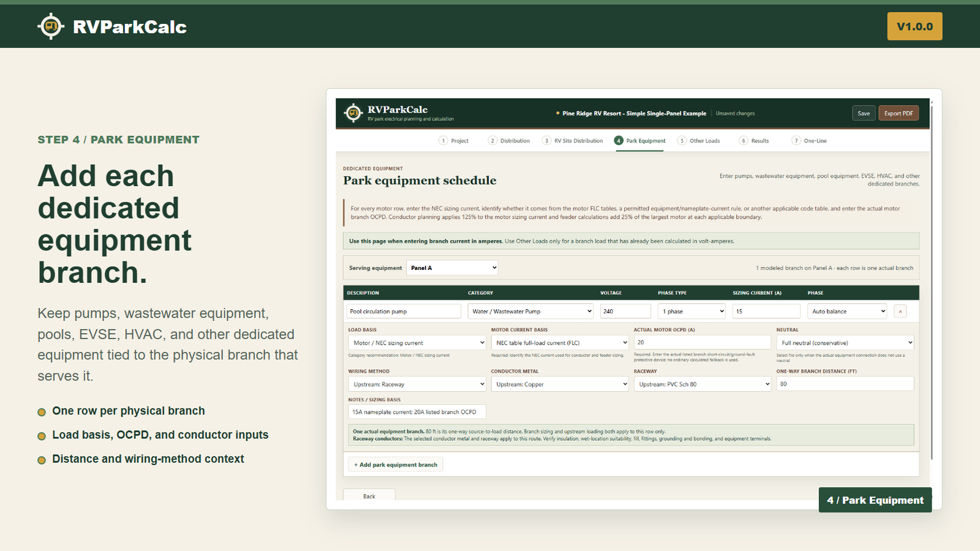Click the RVParkCalc app logo inside the screenshot
Viewport: 980px width, 551px height.
[x=353, y=113]
